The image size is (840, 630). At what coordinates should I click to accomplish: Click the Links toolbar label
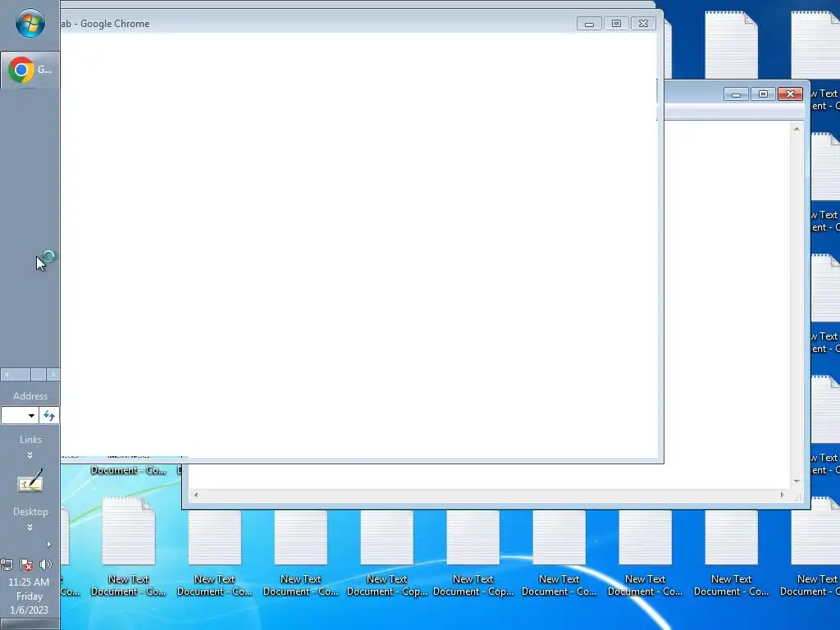click(x=30, y=440)
